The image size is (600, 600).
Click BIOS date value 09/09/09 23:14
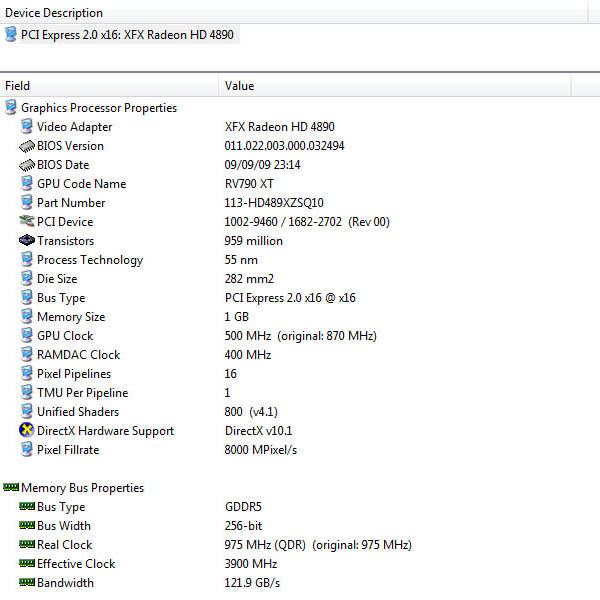262,165
